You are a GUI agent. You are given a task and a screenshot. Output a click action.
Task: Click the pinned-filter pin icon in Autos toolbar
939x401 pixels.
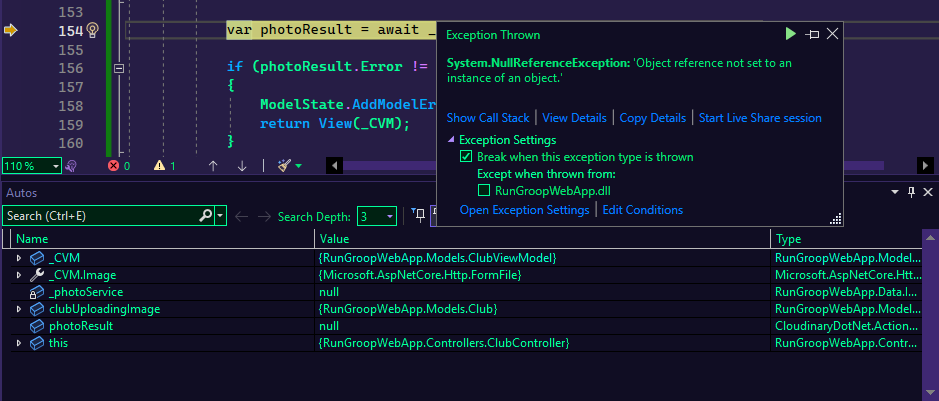click(419, 215)
